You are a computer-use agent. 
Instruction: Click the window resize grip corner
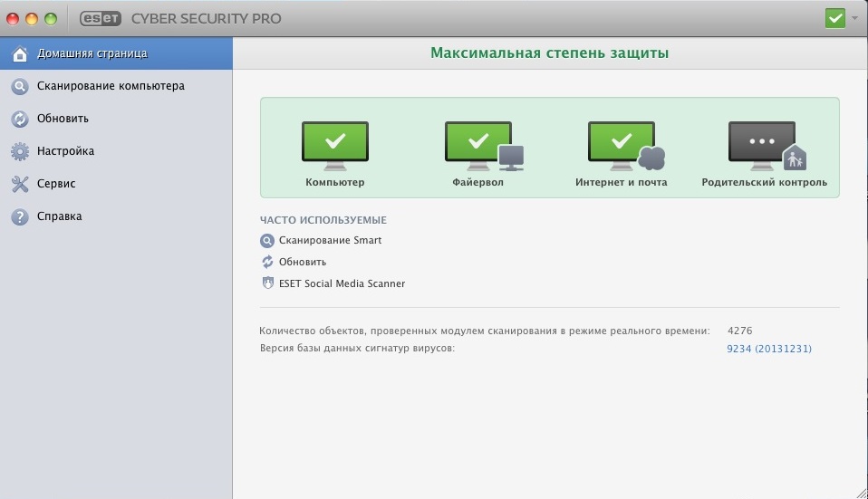[x=861, y=492]
